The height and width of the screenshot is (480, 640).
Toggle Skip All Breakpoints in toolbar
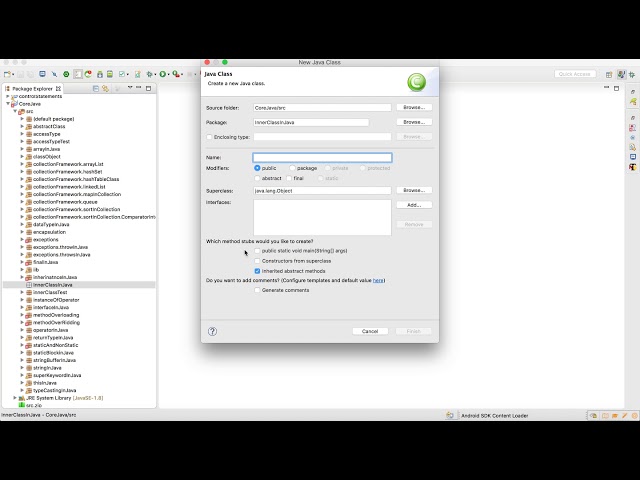click(x=54, y=74)
